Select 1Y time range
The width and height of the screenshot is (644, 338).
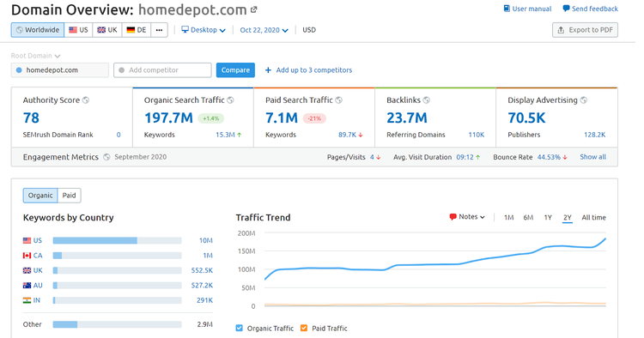coord(548,217)
